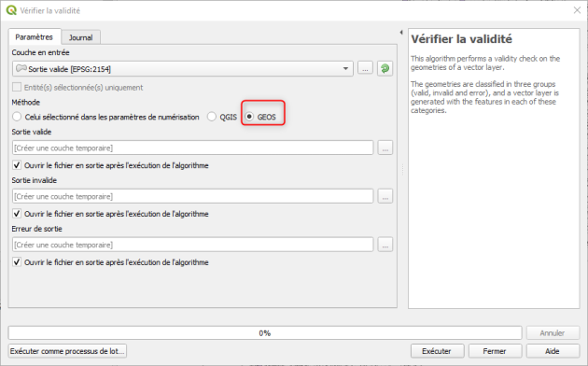Click the Méthode label
Screen dimensions: 588x366
pos(26,102)
